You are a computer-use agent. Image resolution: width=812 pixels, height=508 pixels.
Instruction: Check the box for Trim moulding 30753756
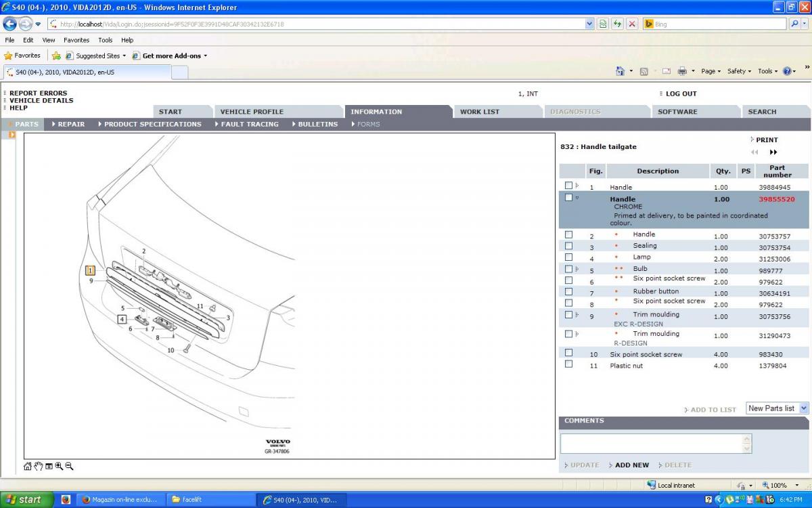click(568, 314)
